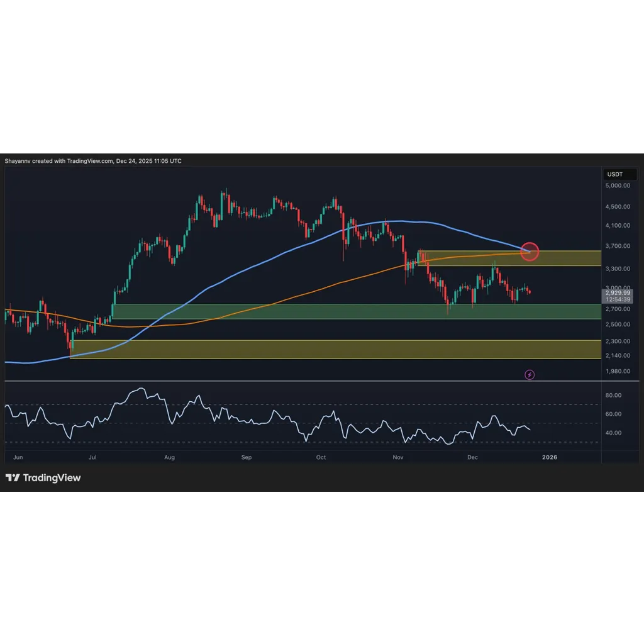Click the purple lightning bolt icon
Viewport: 644px width, 644px height.
(x=530, y=375)
